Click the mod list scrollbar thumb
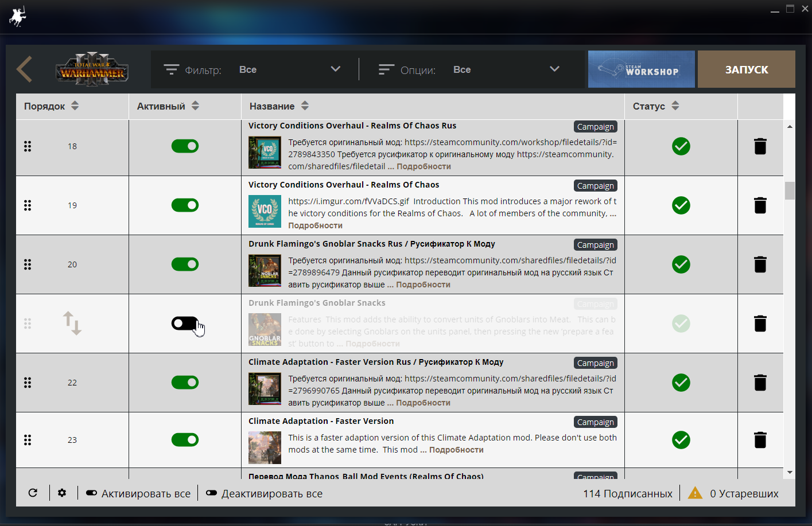The width and height of the screenshot is (812, 526). 790,190
